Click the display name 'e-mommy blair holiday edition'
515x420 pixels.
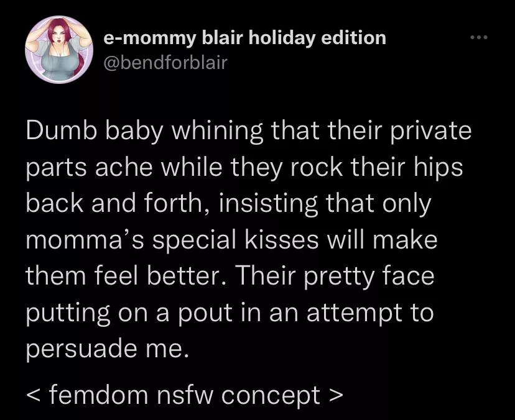tap(244, 39)
